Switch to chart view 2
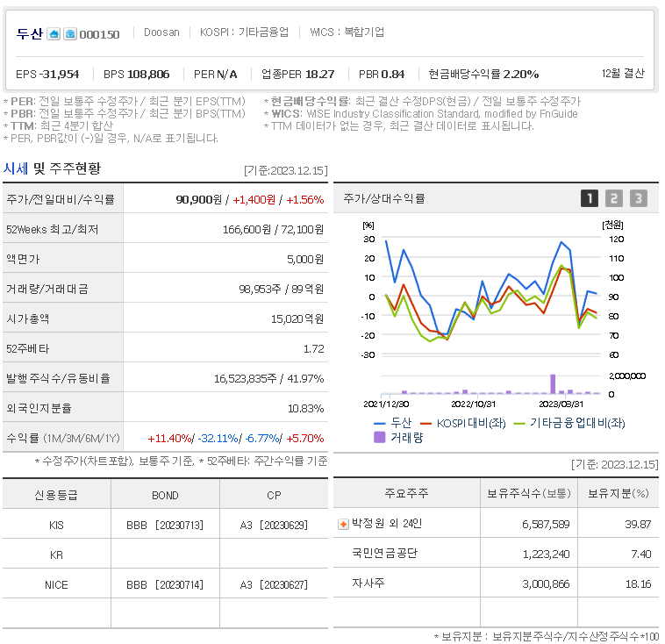665x644 pixels. (614, 198)
